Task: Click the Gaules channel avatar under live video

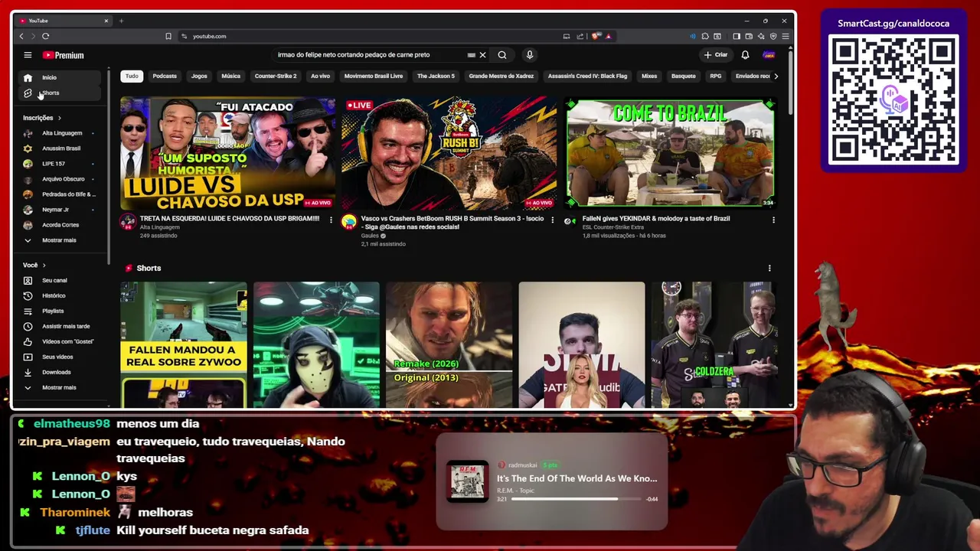Action: click(x=349, y=222)
